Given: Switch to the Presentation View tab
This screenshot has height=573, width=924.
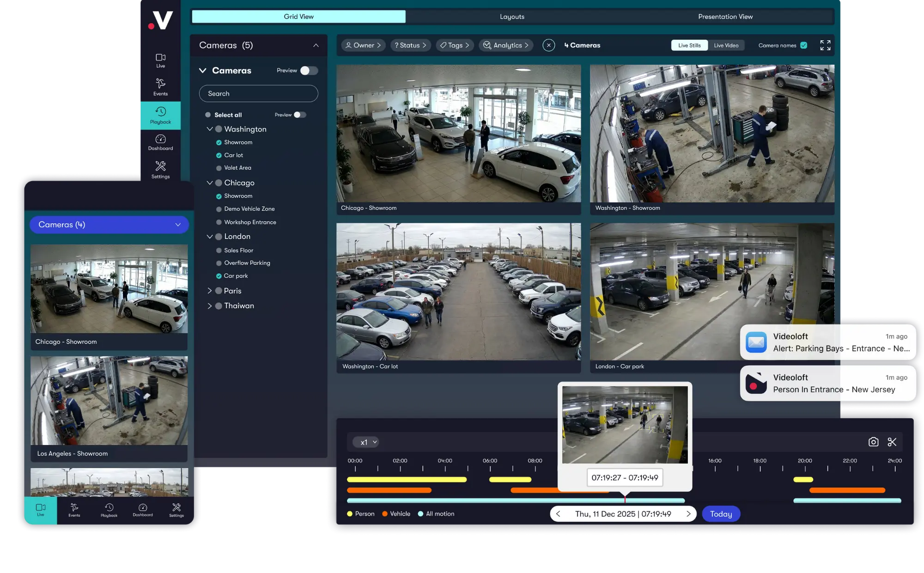Looking at the screenshot, I should pyautogui.click(x=725, y=17).
